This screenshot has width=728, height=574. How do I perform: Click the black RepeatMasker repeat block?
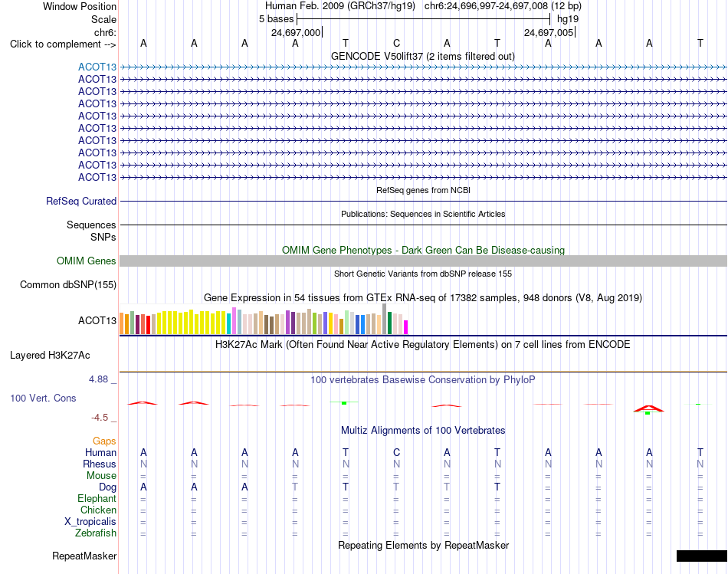(x=701, y=556)
